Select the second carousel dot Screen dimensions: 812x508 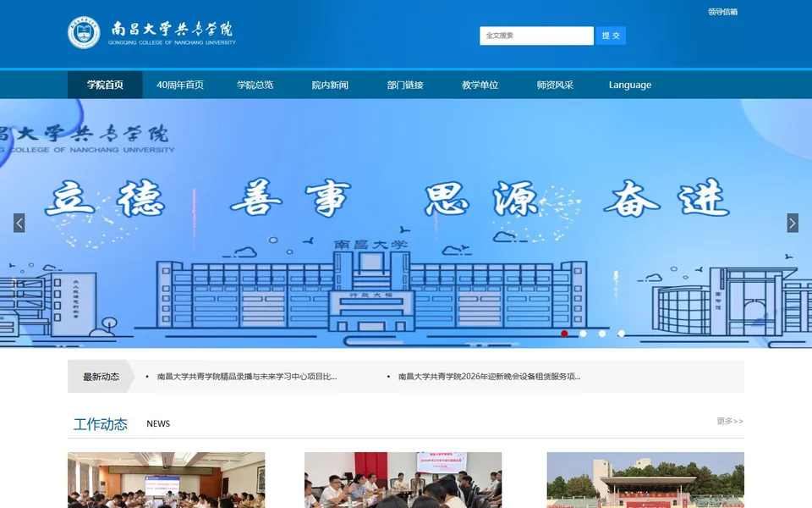click(583, 334)
